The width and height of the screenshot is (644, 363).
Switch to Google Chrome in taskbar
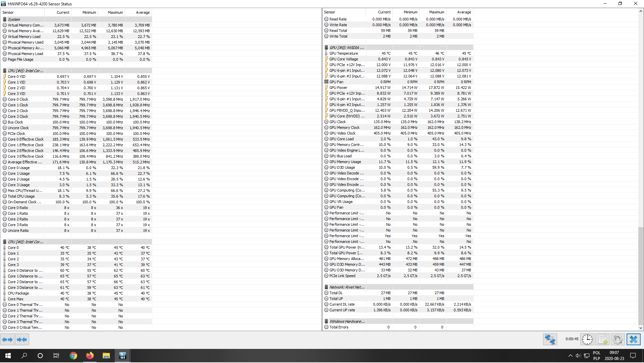point(73,356)
